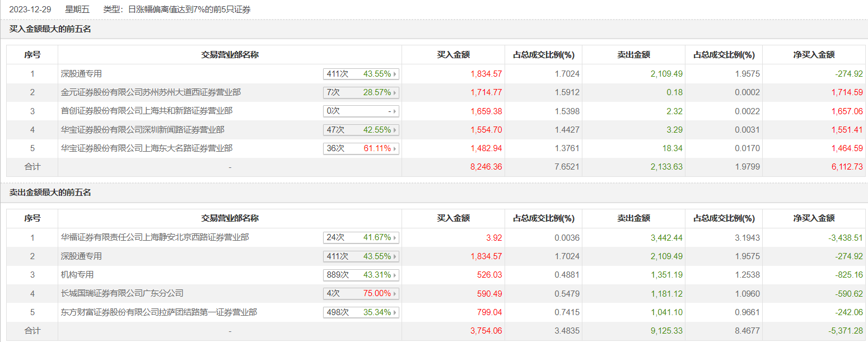Click the 机构专用 seat name
Viewport: 868px width, 342px height.
[x=77, y=275]
